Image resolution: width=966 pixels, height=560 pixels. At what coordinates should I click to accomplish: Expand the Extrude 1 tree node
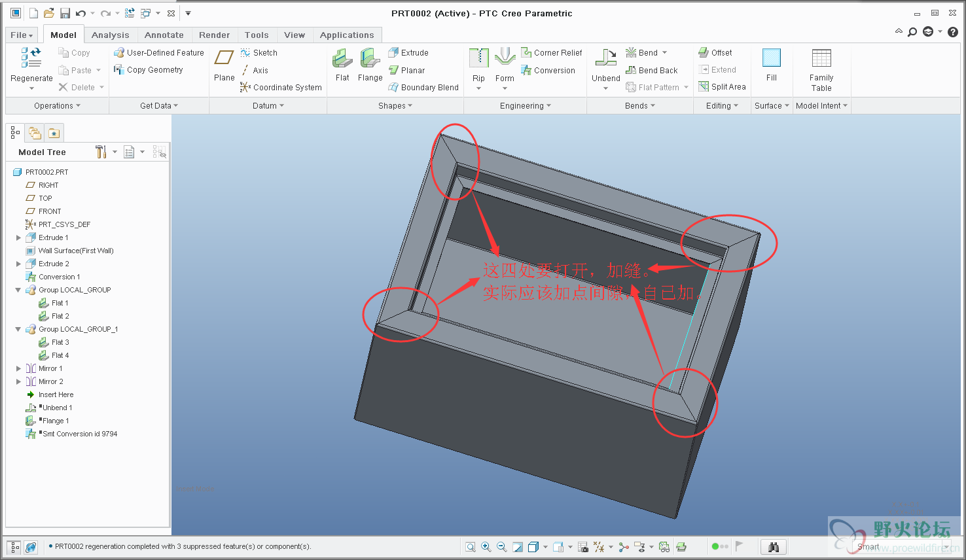point(18,237)
